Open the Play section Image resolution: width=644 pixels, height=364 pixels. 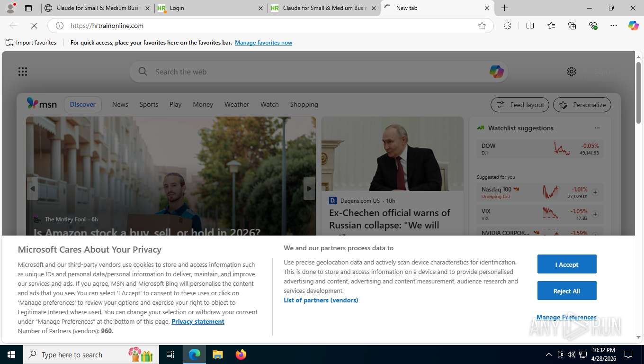point(176,104)
